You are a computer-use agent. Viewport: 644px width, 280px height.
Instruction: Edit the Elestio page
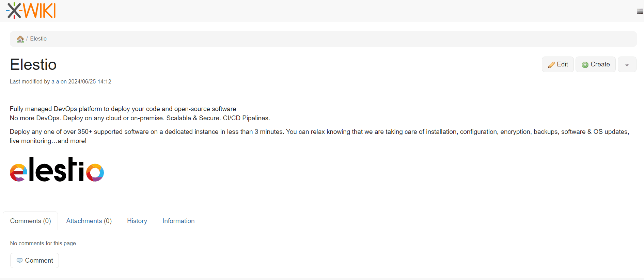(557, 64)
